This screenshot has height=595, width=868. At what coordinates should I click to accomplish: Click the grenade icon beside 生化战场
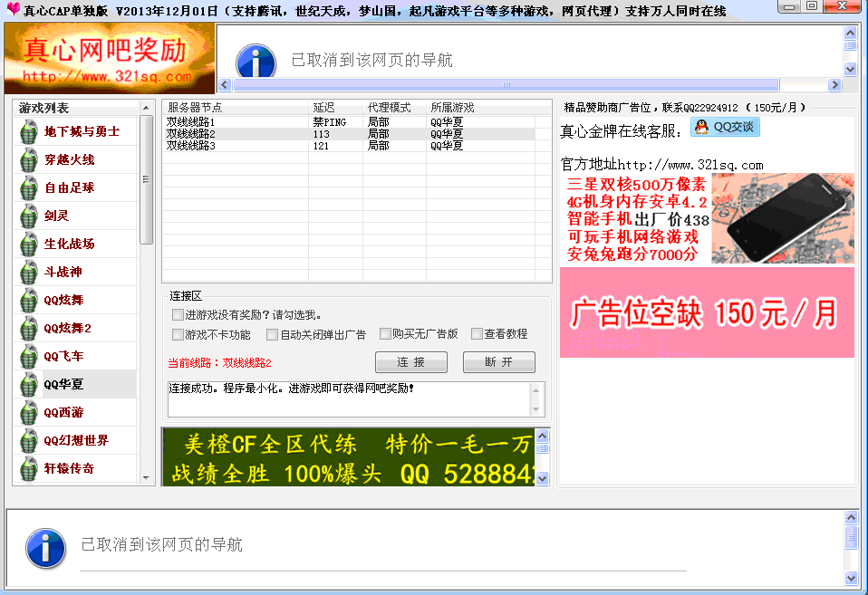point(30,245)
